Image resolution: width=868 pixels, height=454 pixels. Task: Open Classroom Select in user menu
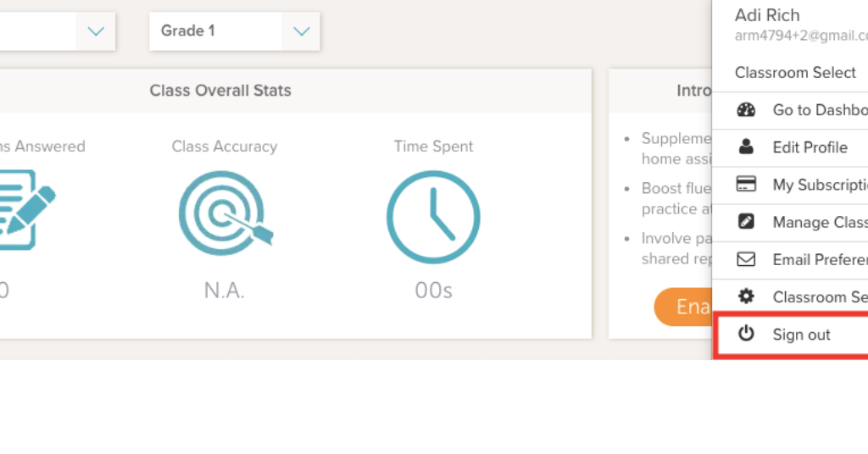[795, 73]
